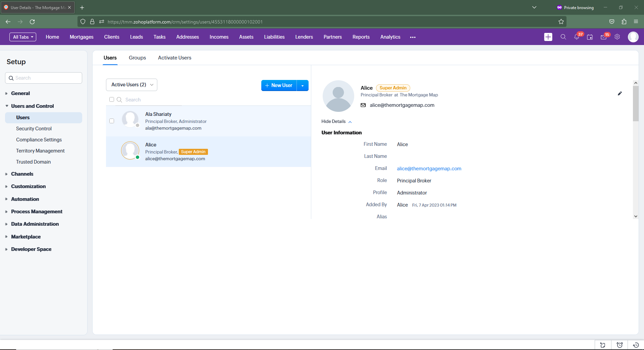This screenshot has width=644, height=350.
Task: Click the pencil edit icon for Alice
Action: pyautogui.click(x=620, y=94)
